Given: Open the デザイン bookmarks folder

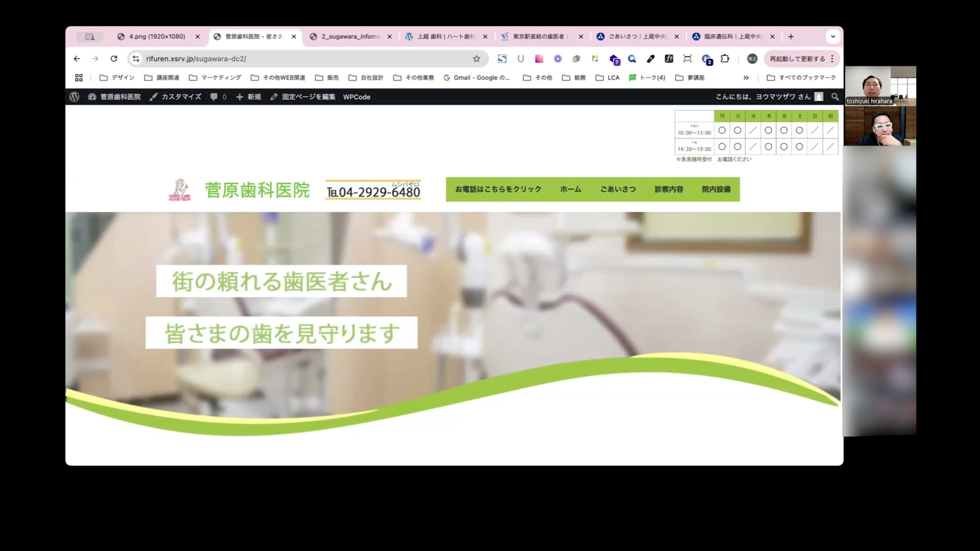Looking at the screenshot, I should click(117, 78).
